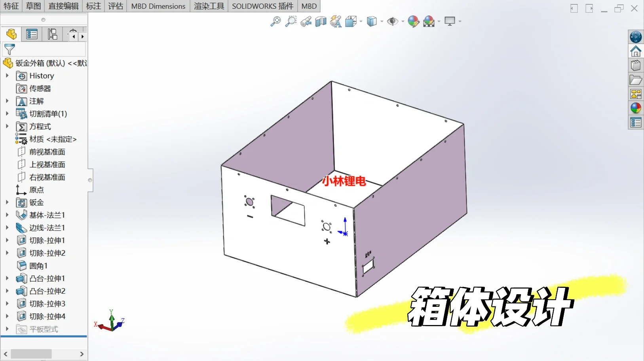Select the 切除-拉伸4 feature

point(41,316)
